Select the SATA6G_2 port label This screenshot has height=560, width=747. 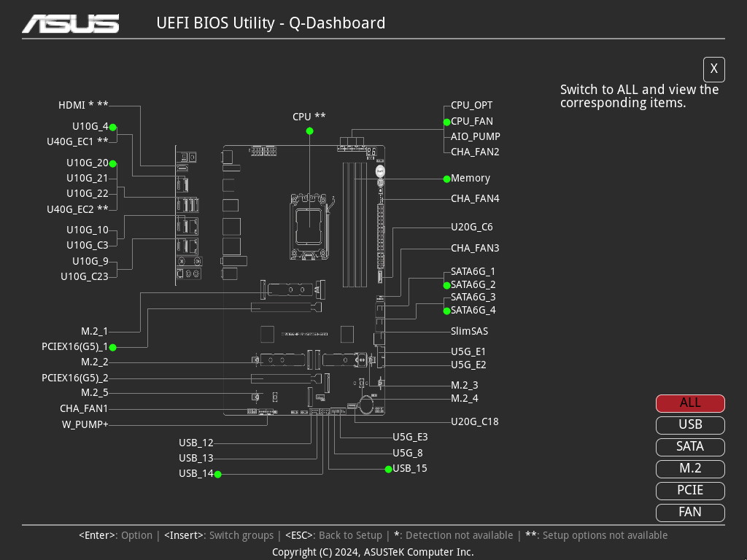(473, 285)
